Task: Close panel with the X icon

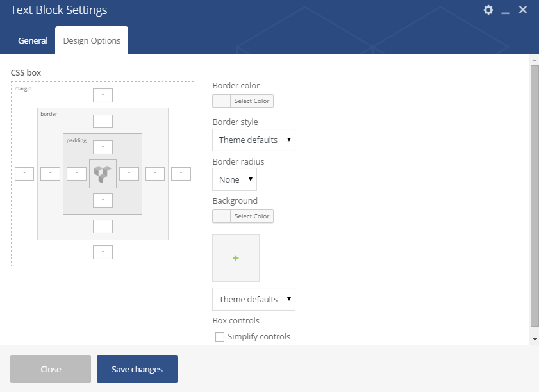Action: click(x=522, y=10)
